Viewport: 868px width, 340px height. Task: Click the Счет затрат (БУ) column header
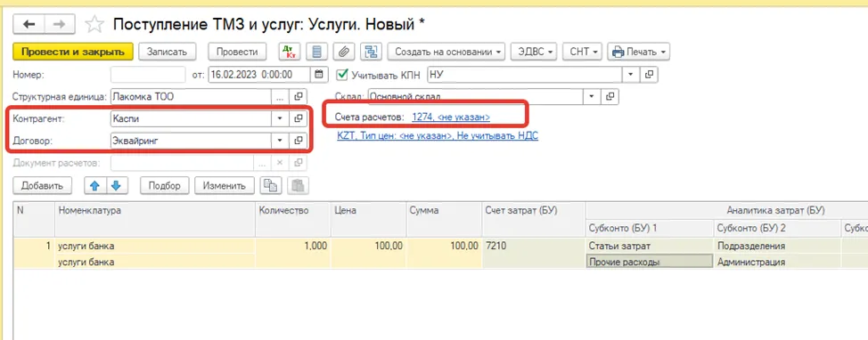pos(534,219)
